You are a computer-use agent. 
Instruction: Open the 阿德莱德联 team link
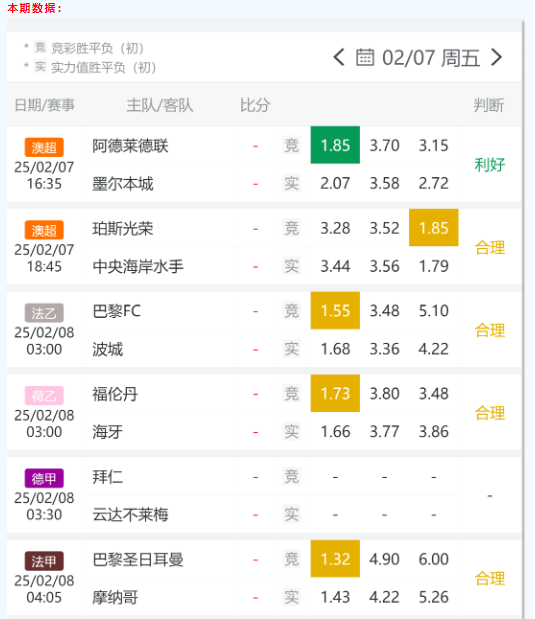click(x=130, y=146)
